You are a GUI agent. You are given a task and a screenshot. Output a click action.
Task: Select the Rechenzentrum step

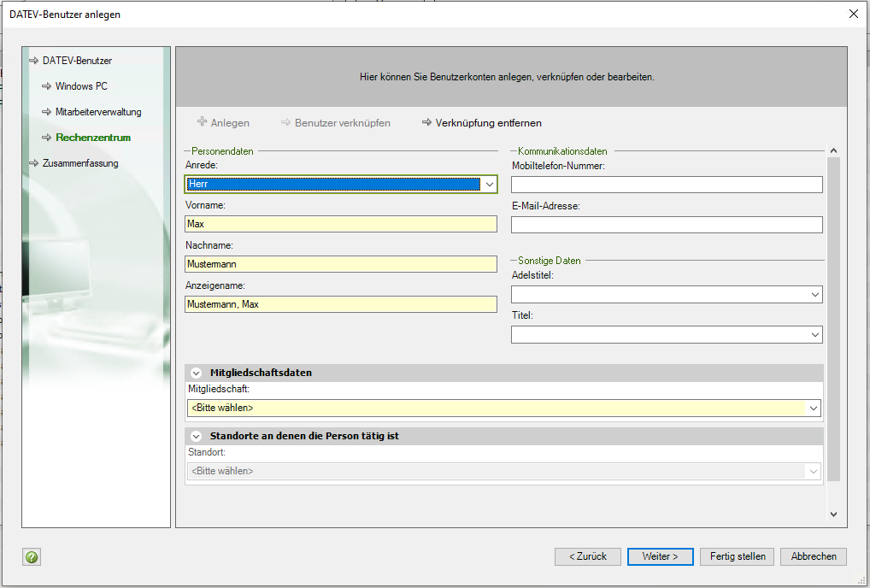click(93, 137)
